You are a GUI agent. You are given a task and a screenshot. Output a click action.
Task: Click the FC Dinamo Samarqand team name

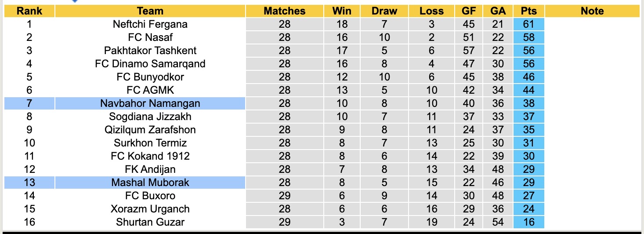click(150, 64)
